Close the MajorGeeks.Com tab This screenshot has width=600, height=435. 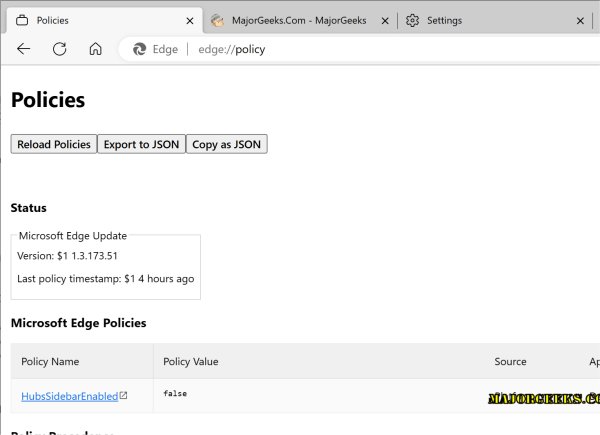point(385,21)
